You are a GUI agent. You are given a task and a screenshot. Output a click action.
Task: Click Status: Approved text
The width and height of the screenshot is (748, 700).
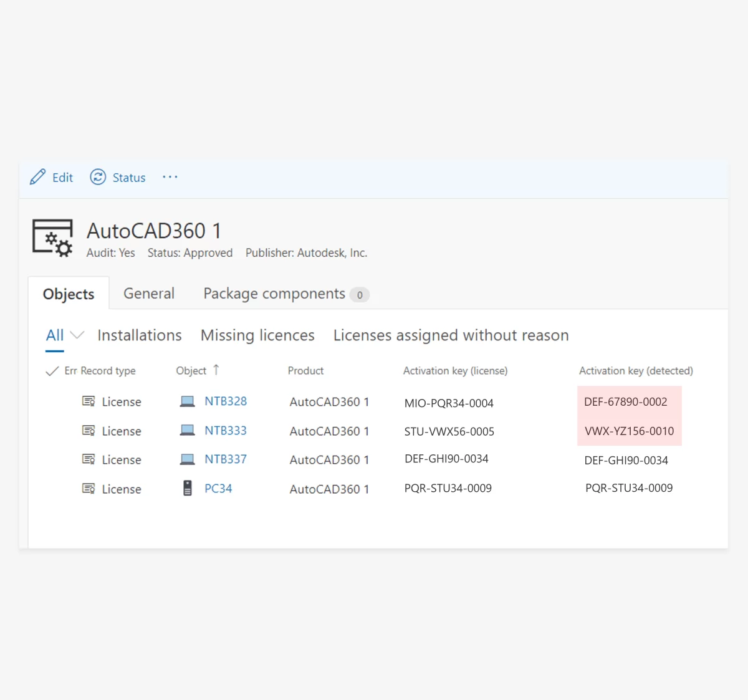(x=190, y=253)
